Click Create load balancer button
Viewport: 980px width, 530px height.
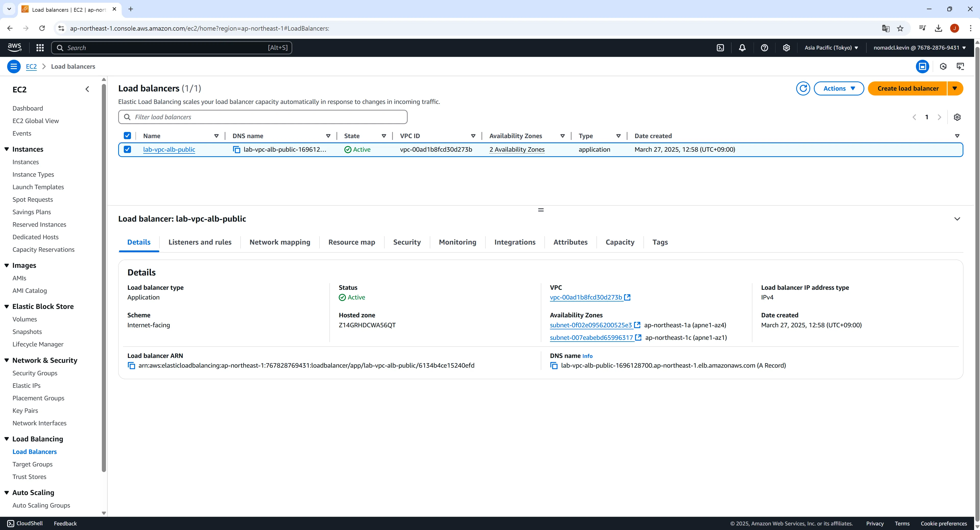907,88
